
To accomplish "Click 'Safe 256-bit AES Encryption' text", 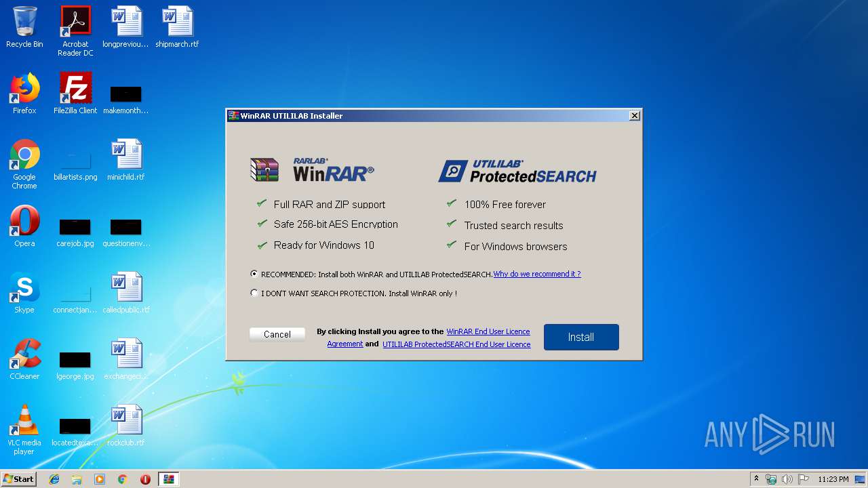I will pos(336,224).
